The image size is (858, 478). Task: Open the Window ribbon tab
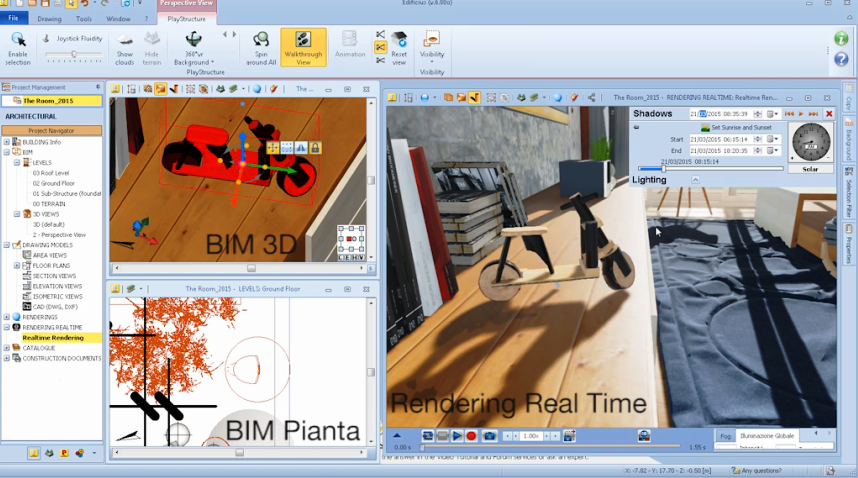[118, 19]
